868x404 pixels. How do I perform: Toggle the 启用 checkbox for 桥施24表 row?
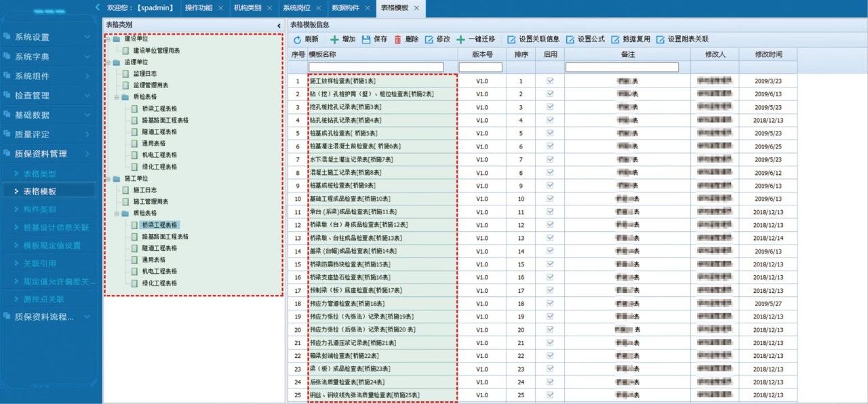pos(550,382)
